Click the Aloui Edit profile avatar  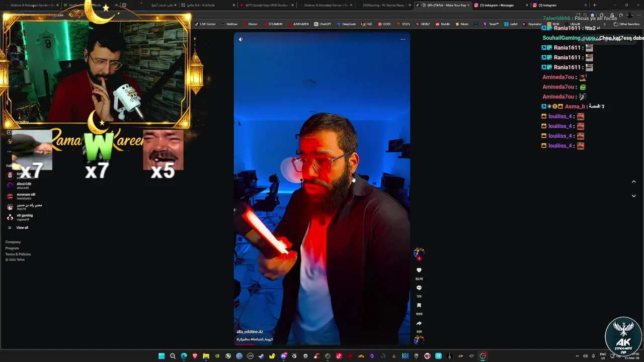pos(10,186)
